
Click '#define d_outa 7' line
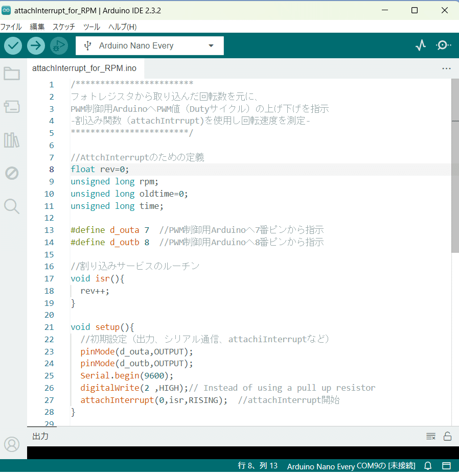pos(110,230)
